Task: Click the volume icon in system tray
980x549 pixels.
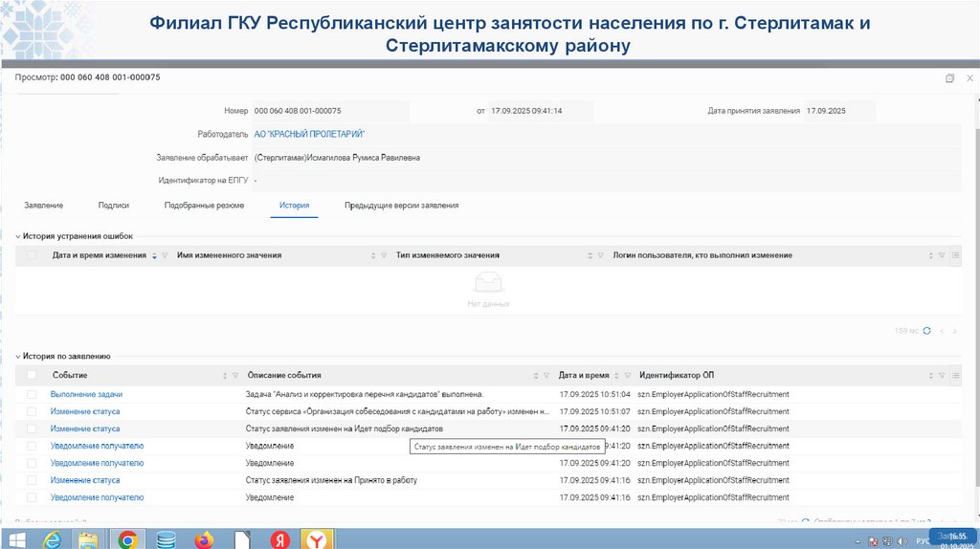Action: pyautogui.click(x=902, y=541)
